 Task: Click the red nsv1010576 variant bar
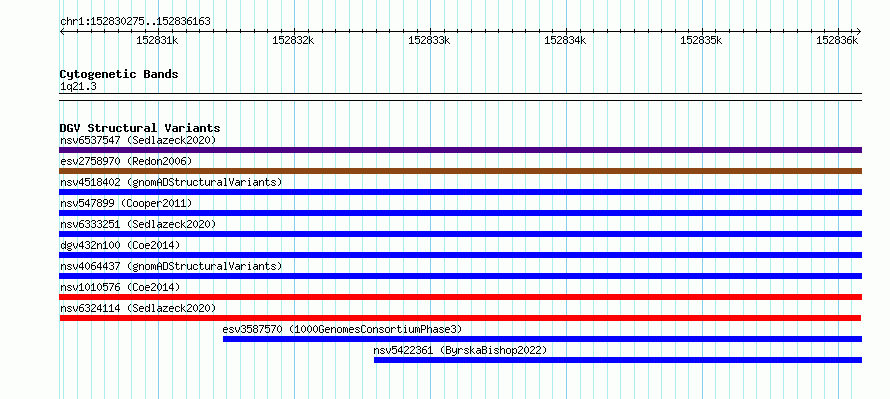[460, 297]
